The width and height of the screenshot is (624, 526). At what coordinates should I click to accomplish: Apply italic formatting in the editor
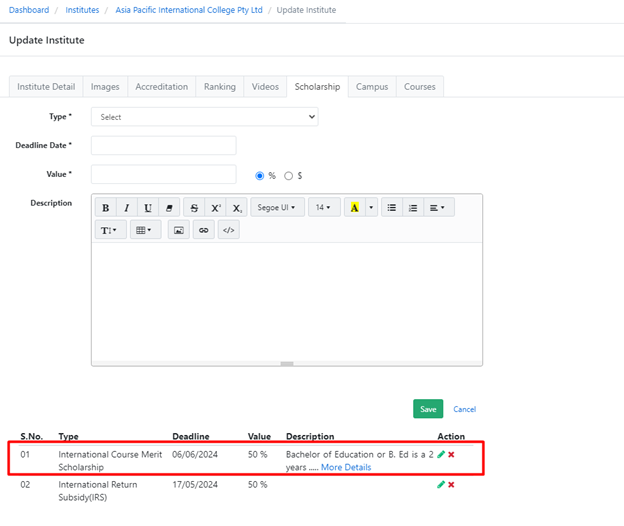127,208
